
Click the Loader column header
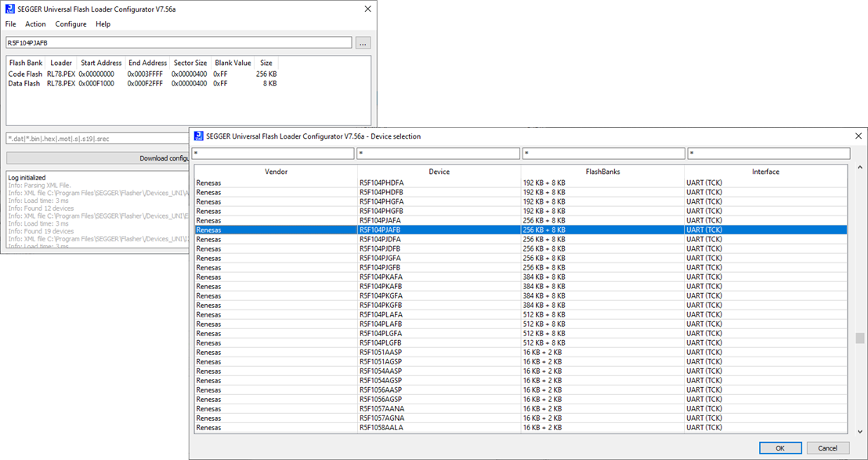tap(61, 63)
